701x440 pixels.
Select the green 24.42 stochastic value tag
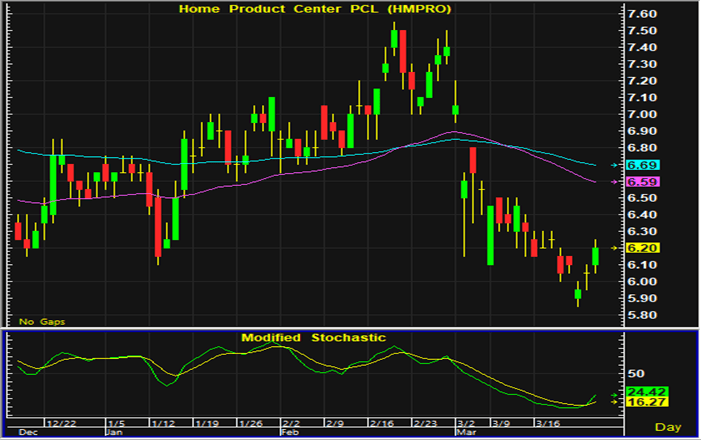pos(640,391)
